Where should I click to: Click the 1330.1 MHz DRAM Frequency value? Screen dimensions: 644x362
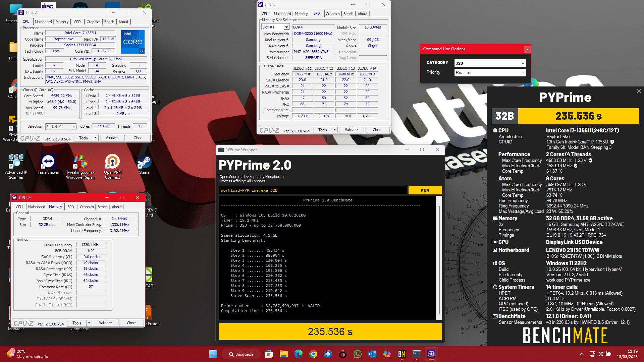[x=91, y=245]
